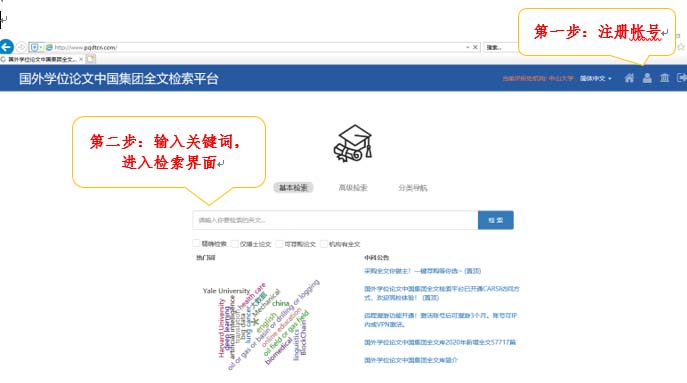This screenshot has height=383, width=687.
Task: Click the keyword search input field
Action: click(x=335, y=220)
